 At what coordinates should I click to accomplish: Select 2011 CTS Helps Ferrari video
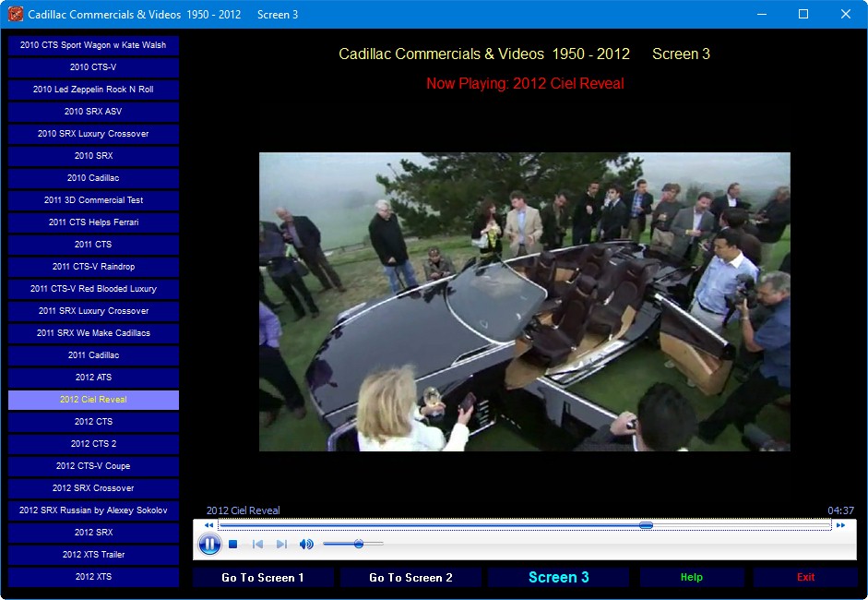click(x=93, y=222)
